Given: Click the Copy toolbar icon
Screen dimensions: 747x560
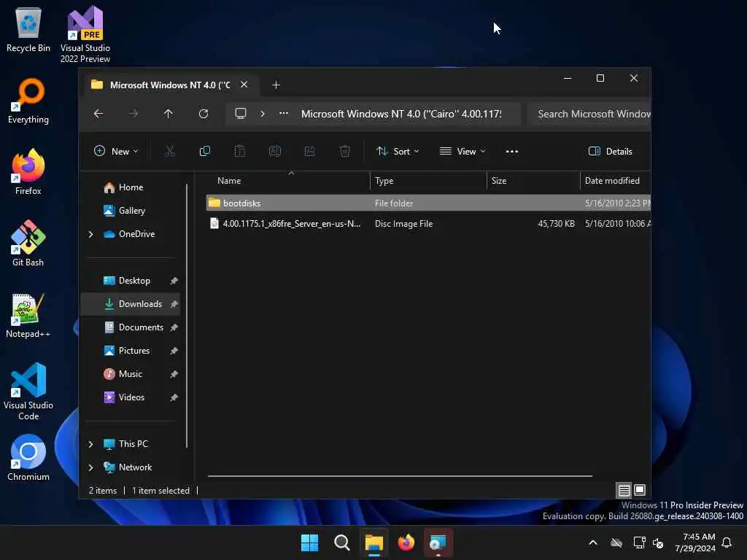Looking at the screenshot, I should tap(205, 152).
